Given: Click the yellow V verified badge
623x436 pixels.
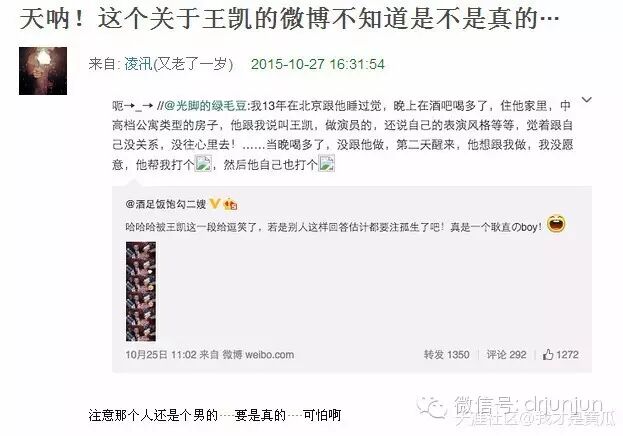Looking at the screenshot, I should tap(215, 204).
